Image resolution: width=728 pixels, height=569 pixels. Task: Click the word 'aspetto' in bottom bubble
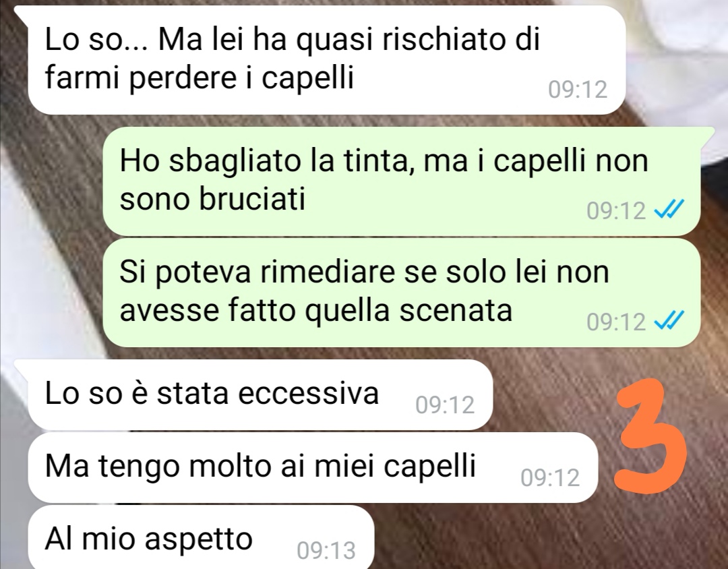198,540
